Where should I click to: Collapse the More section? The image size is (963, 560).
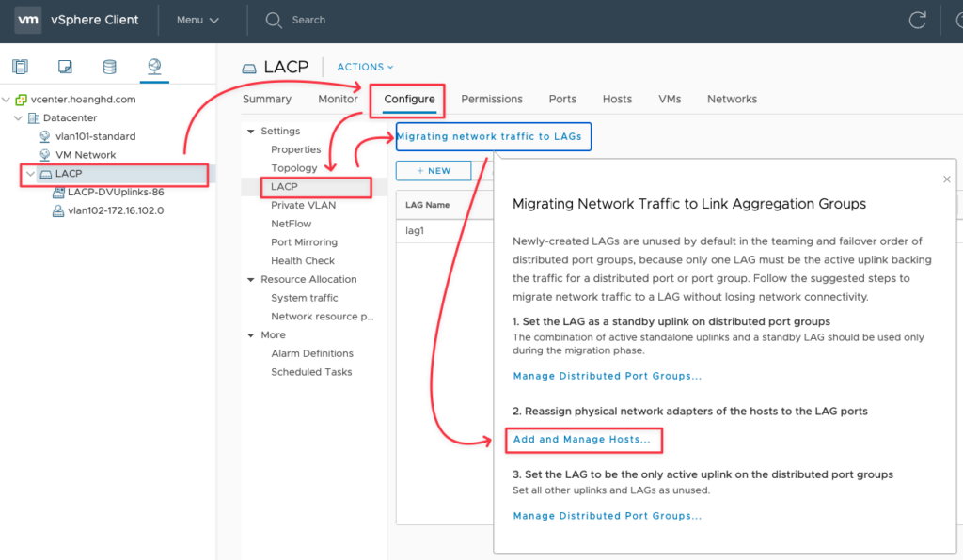[x=250, y=335]
